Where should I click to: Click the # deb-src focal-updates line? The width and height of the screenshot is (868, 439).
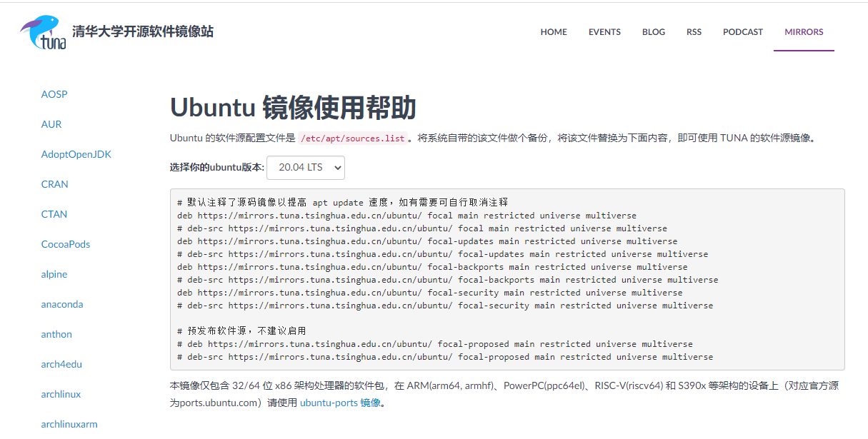[443, 254]
